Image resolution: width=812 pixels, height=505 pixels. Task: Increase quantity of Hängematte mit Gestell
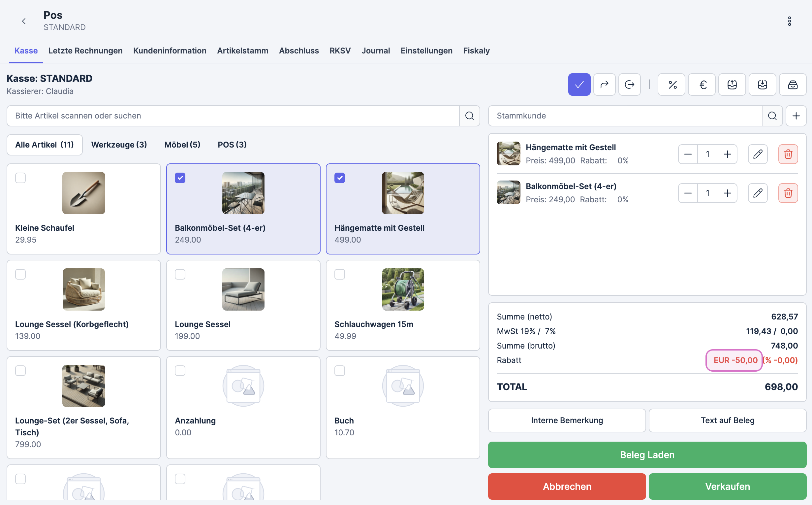click(x=727, y=154)
